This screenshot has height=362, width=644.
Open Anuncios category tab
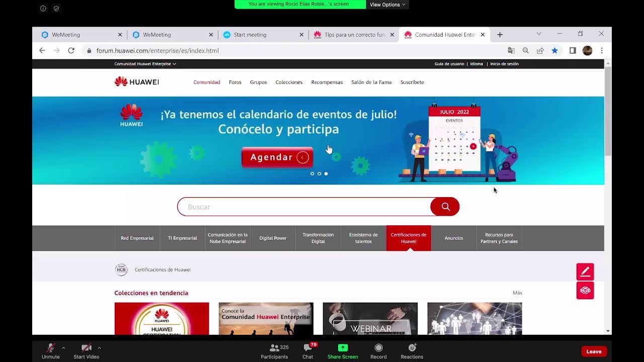(x=454, y=238)
